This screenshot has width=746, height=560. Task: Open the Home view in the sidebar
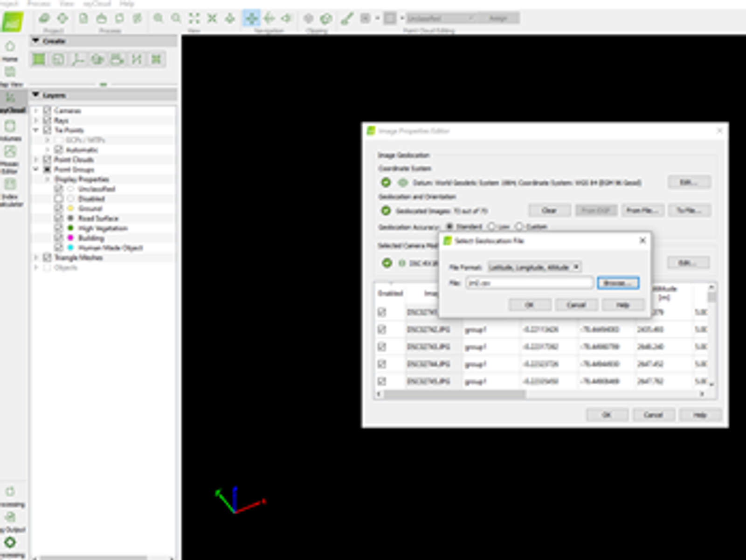click(x=10, y=51)
